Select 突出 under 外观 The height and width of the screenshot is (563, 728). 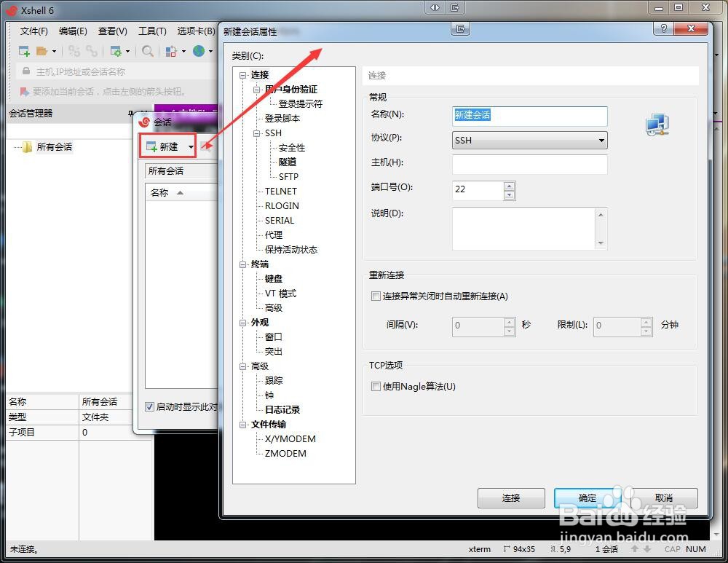point(274,352)
